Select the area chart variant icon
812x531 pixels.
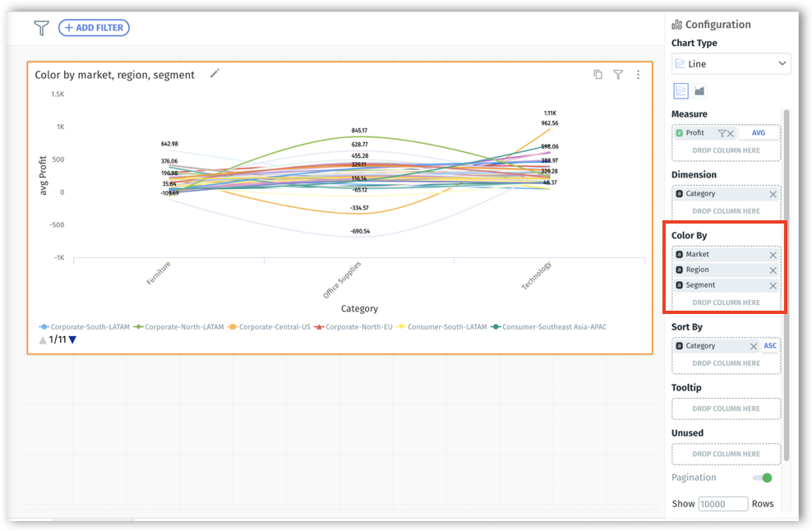699,90
